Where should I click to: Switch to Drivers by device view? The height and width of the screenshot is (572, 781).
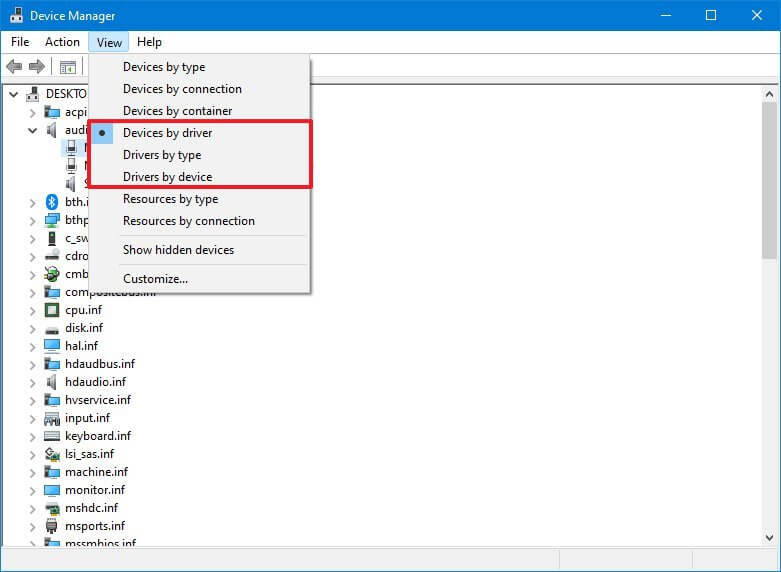[199, 177]
